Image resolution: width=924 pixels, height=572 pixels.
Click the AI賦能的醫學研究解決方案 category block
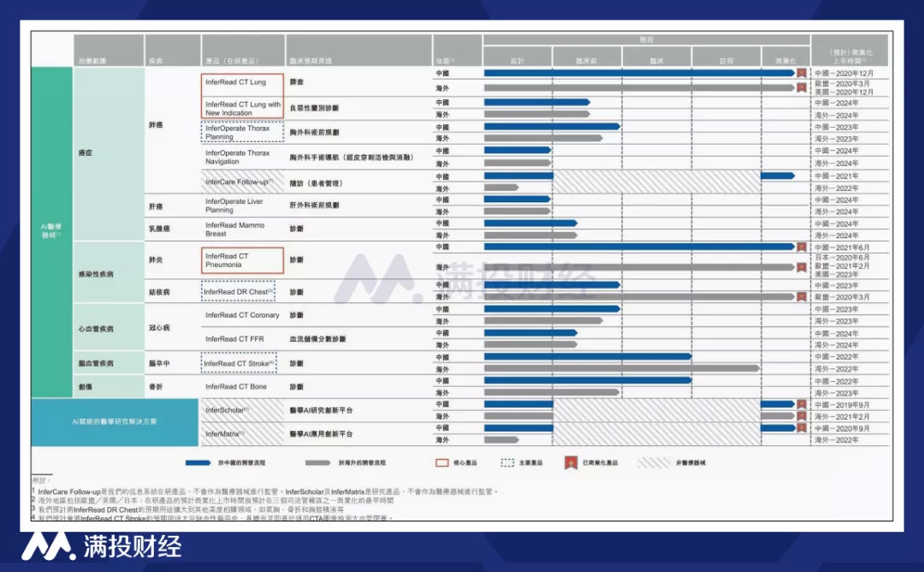pos(115,421)
